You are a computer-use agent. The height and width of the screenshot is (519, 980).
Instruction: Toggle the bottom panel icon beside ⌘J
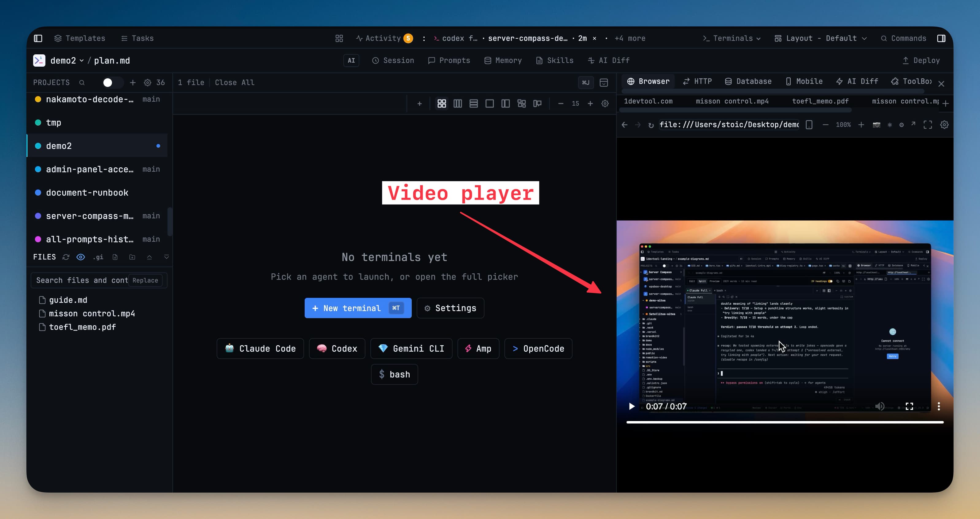click(x=604, y=83)
